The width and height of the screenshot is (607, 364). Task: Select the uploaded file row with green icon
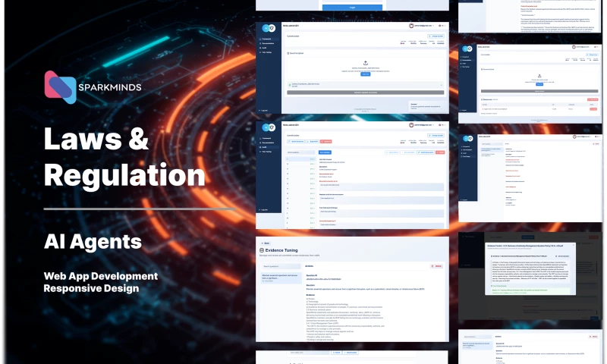365,85
